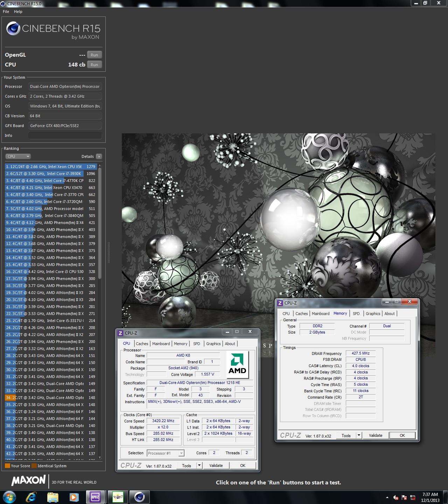Image resolution: width=448 pixels, height=504 pixels.
Task: Click CPU-Z taskbar icon
Action: point(95,497)
